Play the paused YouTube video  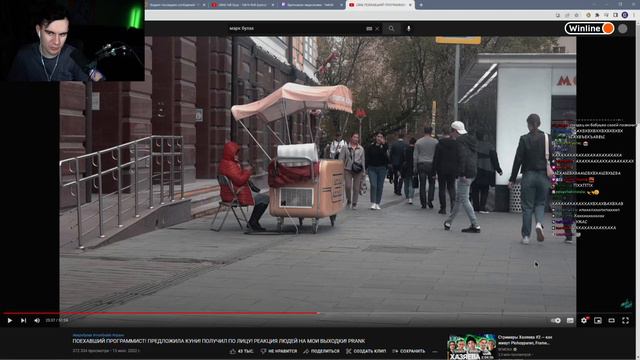[9, 321]
